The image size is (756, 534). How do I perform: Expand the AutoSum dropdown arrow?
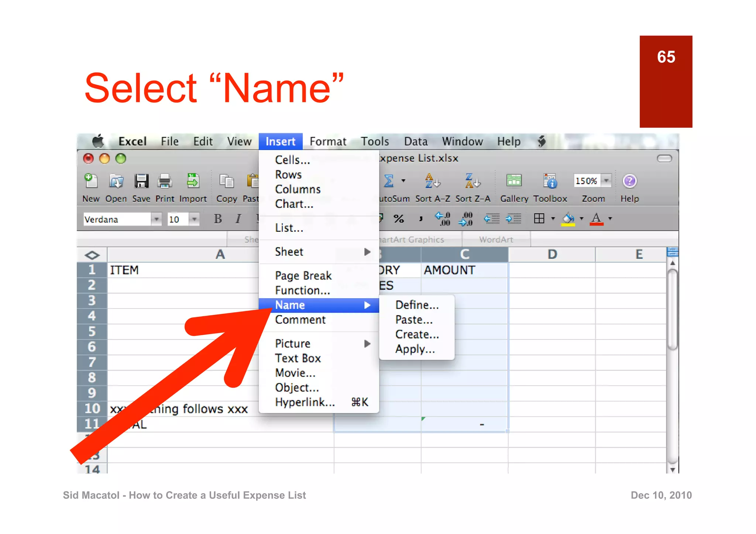[403, 181]
